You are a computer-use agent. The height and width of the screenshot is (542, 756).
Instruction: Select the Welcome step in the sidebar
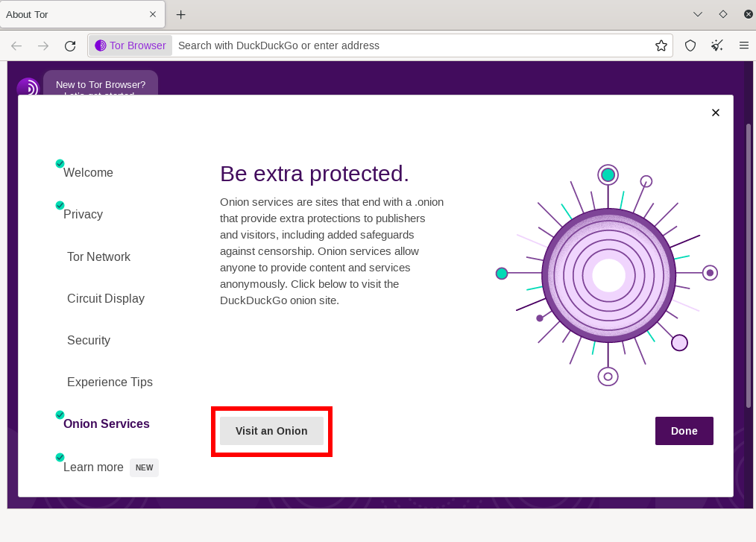coord(88,173)
